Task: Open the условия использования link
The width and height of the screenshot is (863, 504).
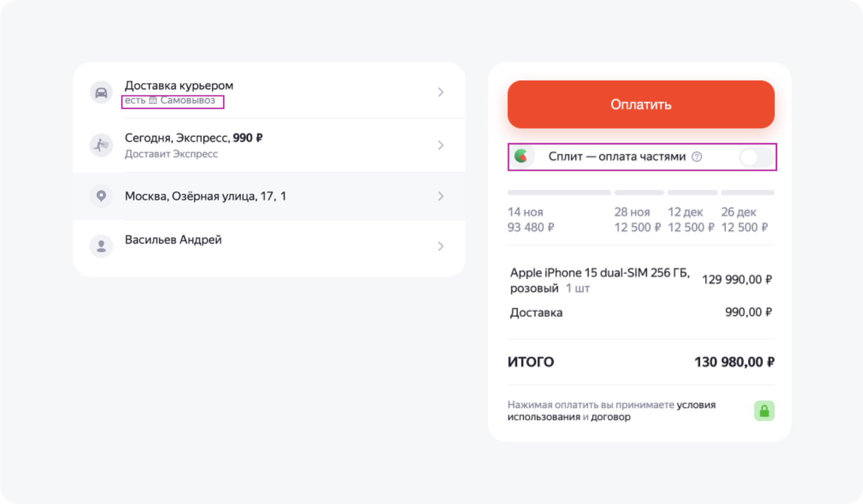Action: click(x=611, y=411)
